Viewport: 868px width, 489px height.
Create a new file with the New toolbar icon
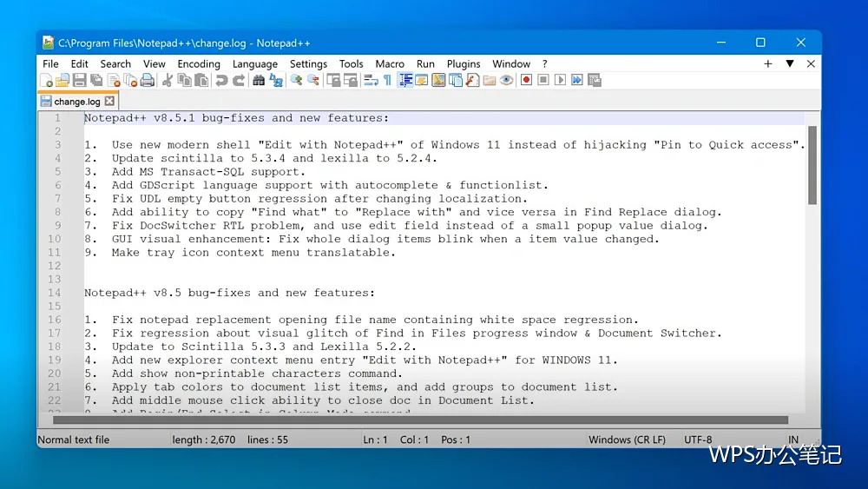coord(47,80)
